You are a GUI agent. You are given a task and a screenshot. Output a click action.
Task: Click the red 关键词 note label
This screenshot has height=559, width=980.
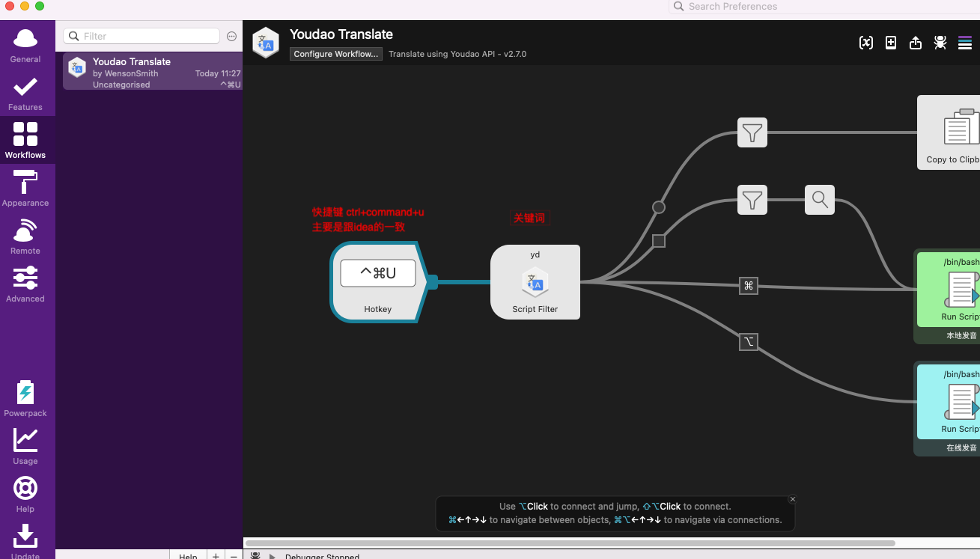[529, 218]
